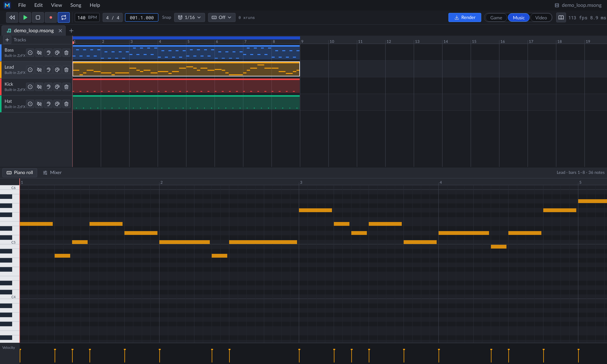Arm the Hat track for recording
Viewport: 607px width, 364px height.
point(30,104)
